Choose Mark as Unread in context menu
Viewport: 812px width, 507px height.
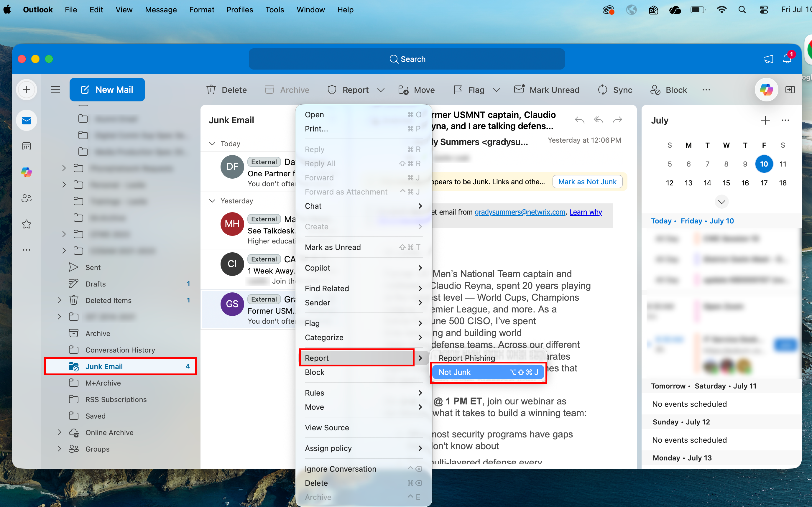[x=363, y=247]
